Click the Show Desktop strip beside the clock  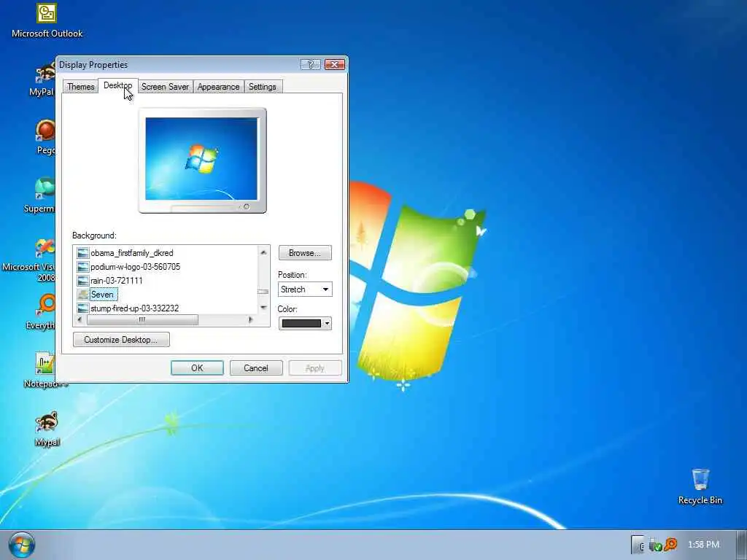click(742, 545)
